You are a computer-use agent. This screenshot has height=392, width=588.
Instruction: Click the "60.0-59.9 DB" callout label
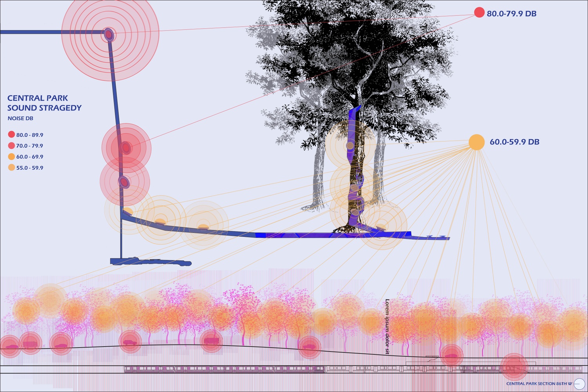click(514, 142)
